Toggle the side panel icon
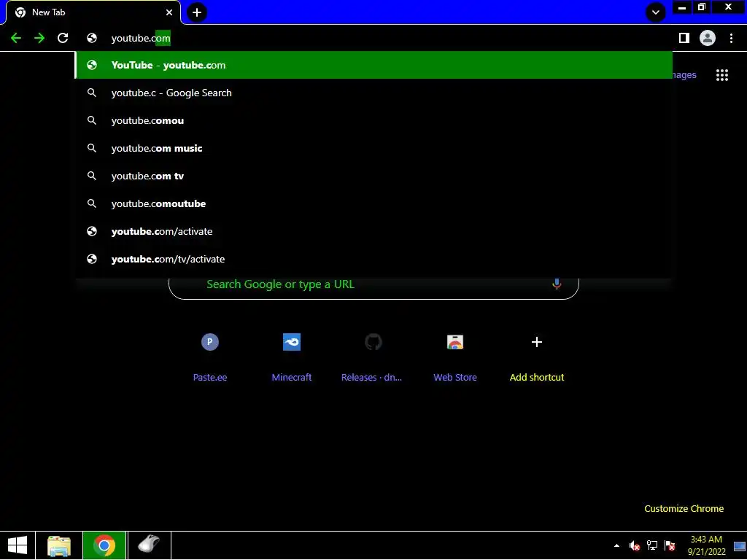Viewport: 747px width, 560px height. pos(684,38)
